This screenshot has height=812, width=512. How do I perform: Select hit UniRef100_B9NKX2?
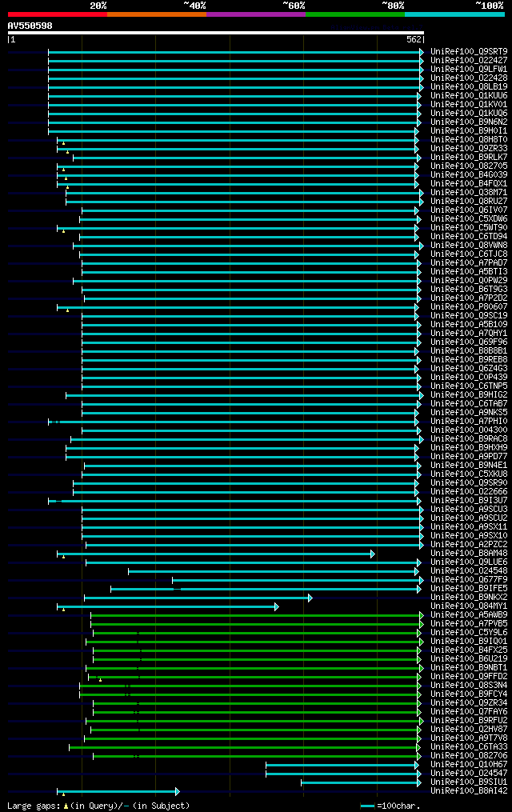[469, 598]
